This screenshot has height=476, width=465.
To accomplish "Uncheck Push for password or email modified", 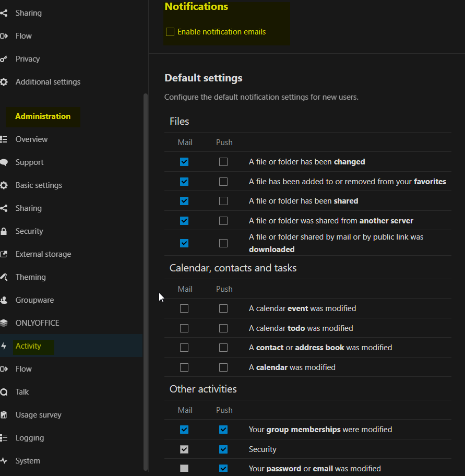I will [223, 468].
